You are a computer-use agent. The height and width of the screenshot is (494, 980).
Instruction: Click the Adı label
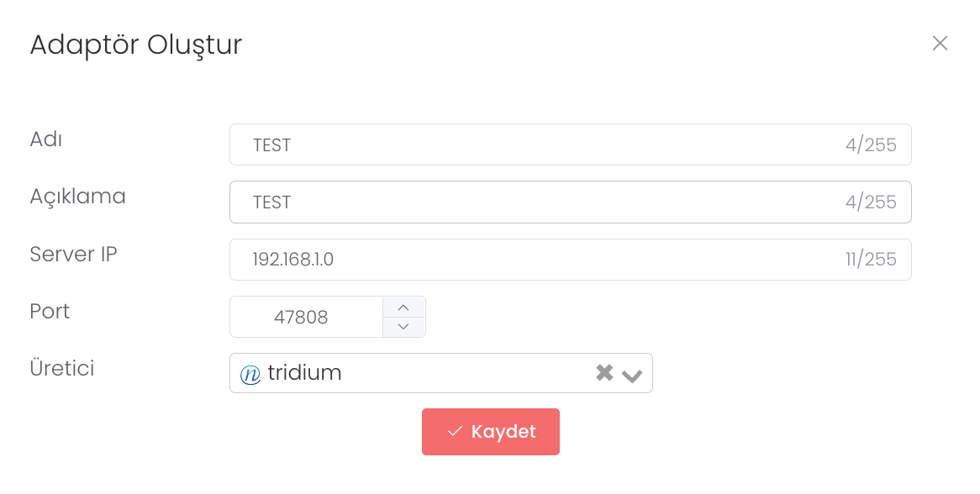(x=46, y=139)
